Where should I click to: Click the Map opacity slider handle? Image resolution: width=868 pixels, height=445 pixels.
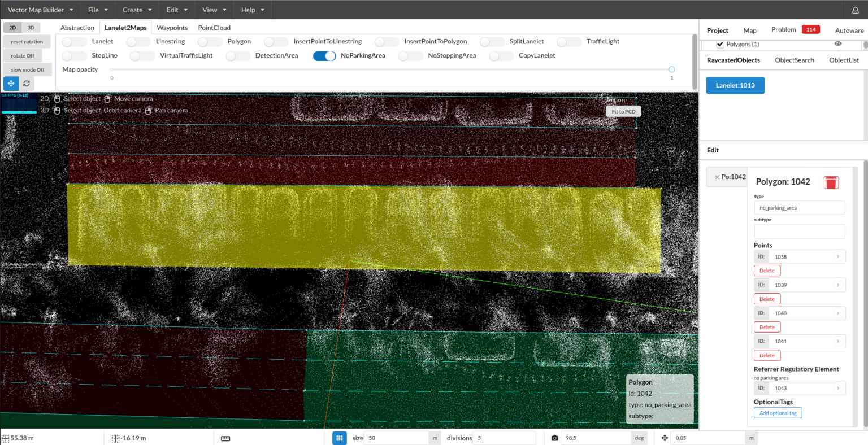pos(671,69)
